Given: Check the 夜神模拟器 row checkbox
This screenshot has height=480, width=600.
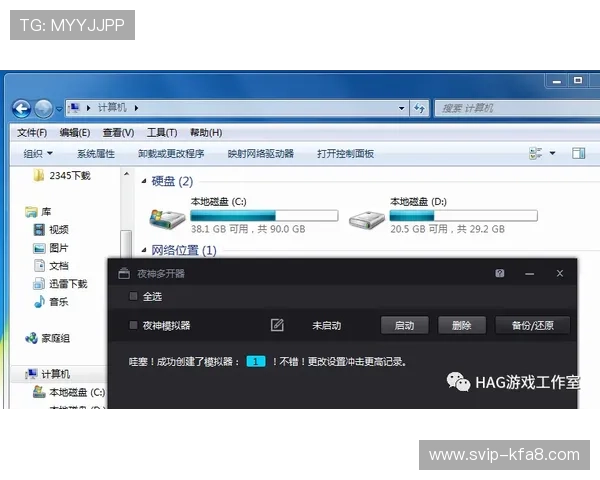Looking at the screenshot, I should point(133,325).
